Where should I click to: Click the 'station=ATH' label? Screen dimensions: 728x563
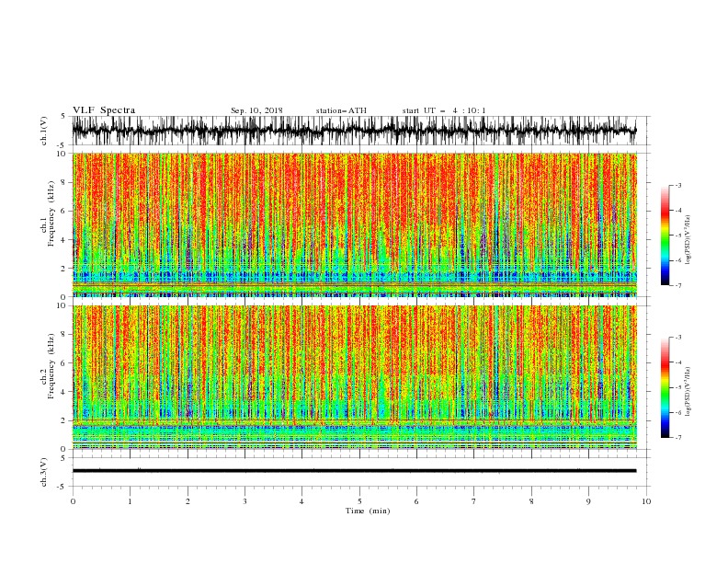coord(341,110)
